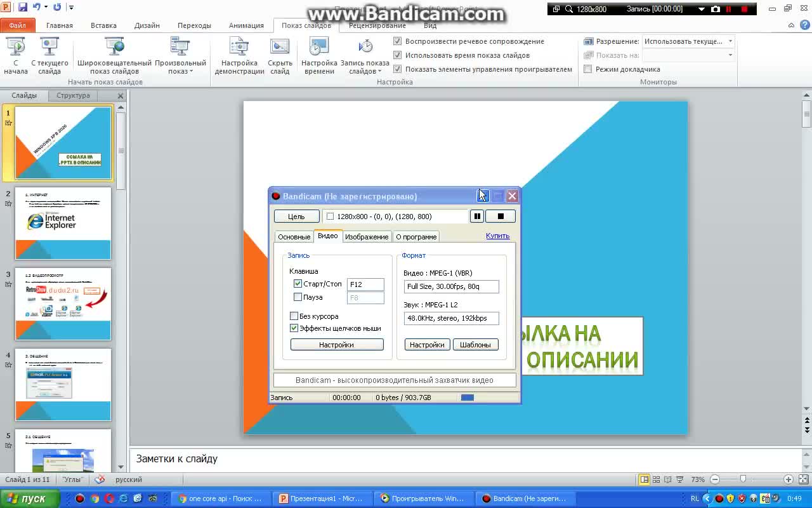The image size is (812, 508).
Task: Start slideshow from beginning (С начала)
Action: [x=16, y=56]
